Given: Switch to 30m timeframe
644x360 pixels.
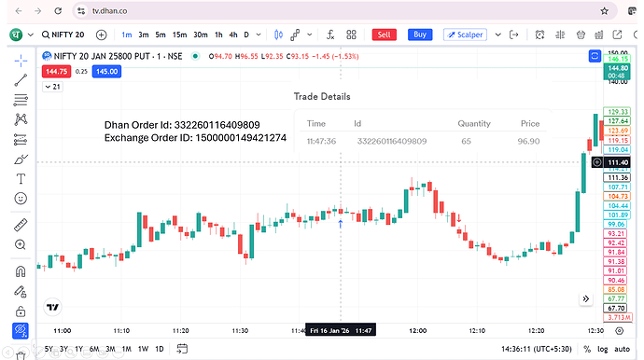Looking at the screenshot, I should (x=201, y=35).
